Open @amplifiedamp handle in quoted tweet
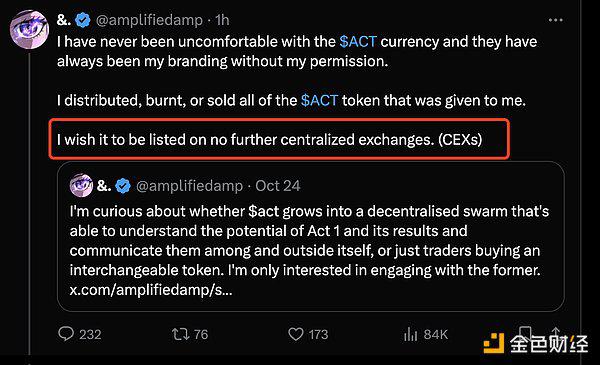 [189, 186]
